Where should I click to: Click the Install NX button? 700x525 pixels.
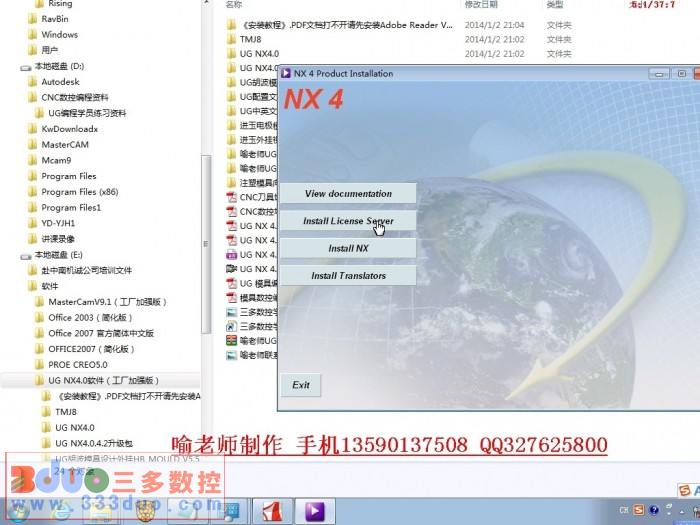coord(348,248)
